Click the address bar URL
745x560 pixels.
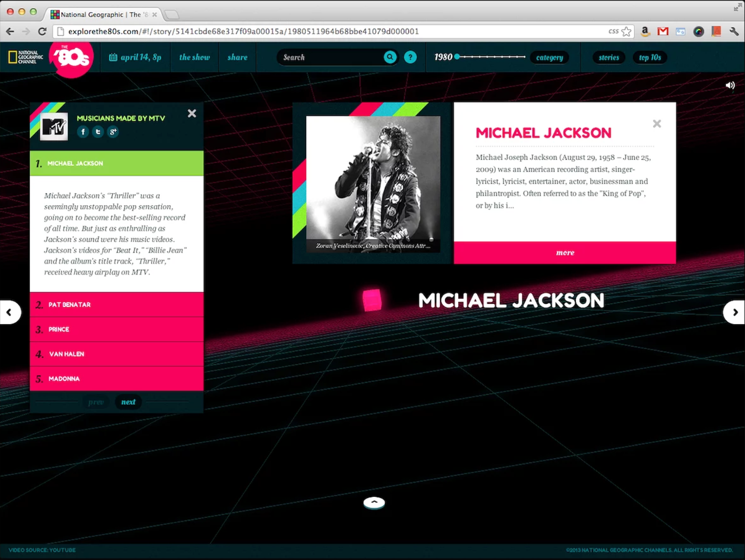pos(243,31)
